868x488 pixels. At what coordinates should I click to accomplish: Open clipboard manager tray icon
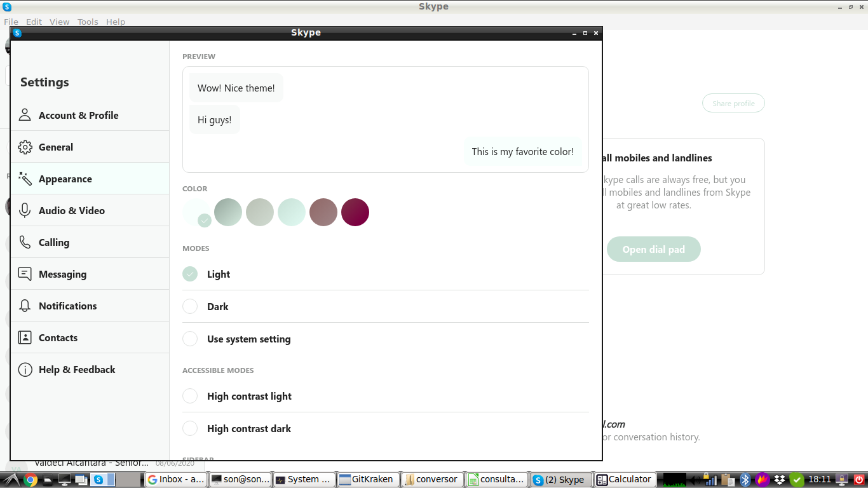tap(728, 480)
